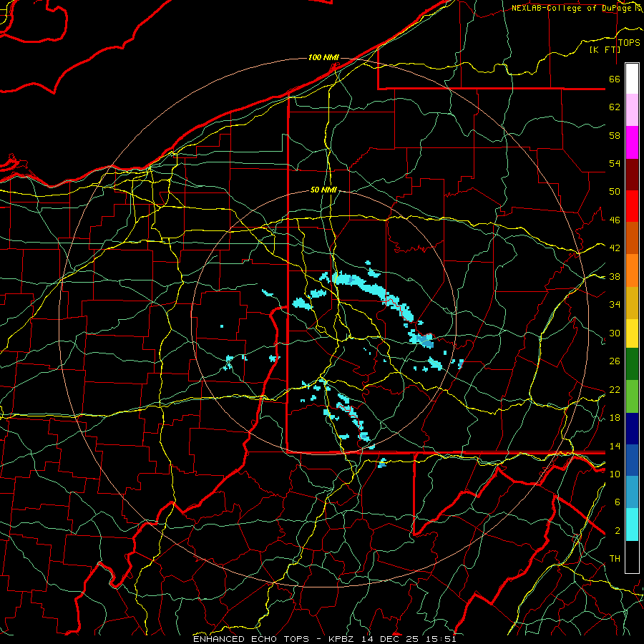
Task: Click the magenta legend swatch
Action: coord(632,142)
